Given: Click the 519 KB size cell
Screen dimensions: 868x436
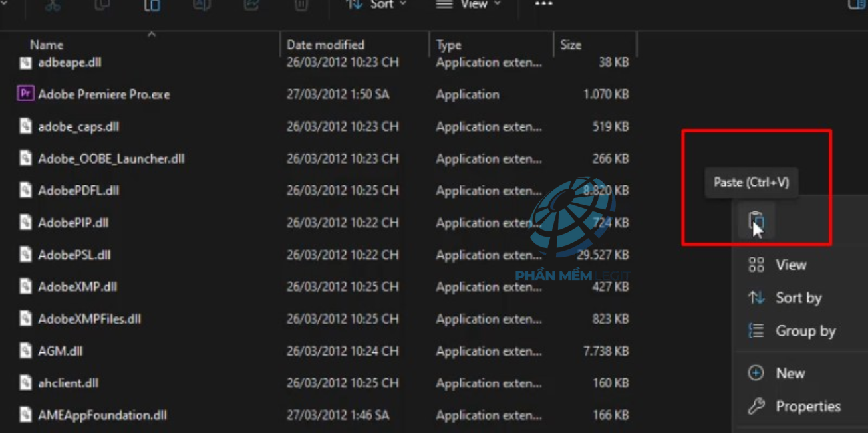Looking at the screenshot, I should point(611,126).
